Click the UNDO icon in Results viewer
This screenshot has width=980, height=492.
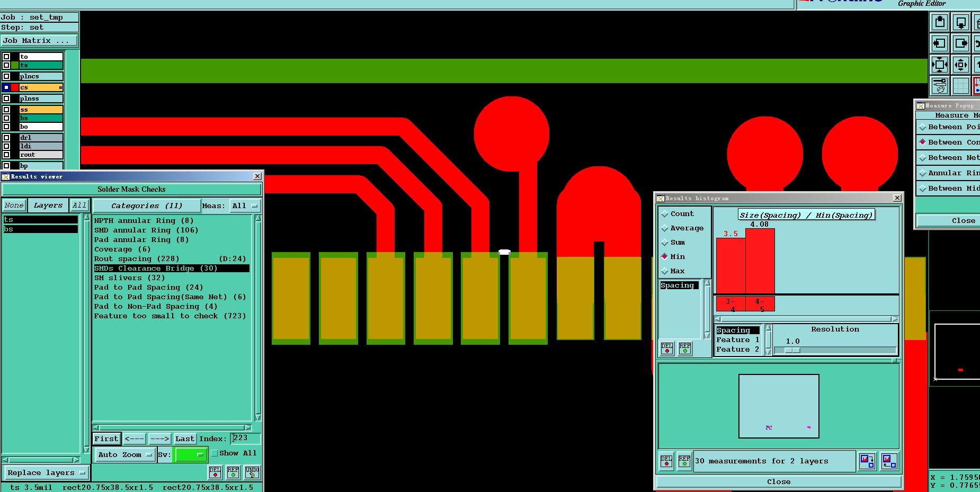pyautogui.click(x=252, y=472)
